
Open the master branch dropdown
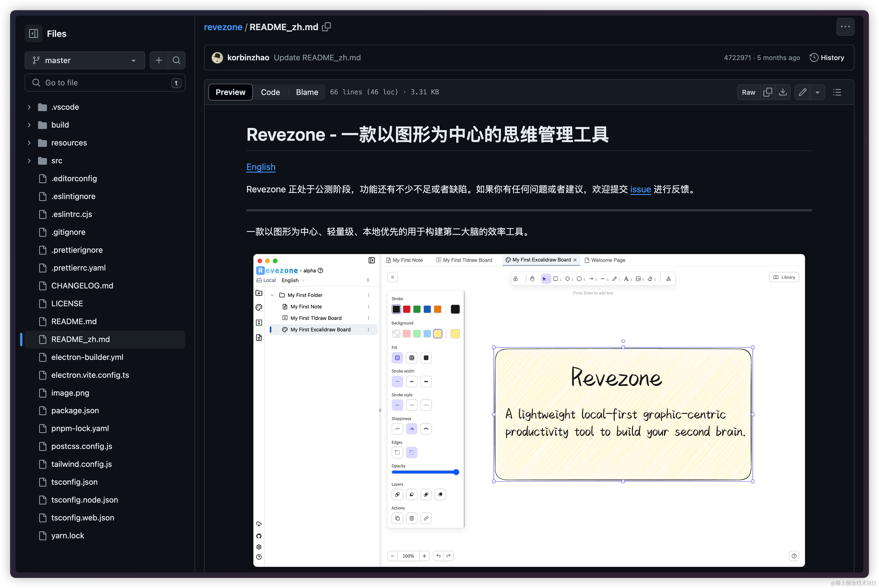[85, 60]
